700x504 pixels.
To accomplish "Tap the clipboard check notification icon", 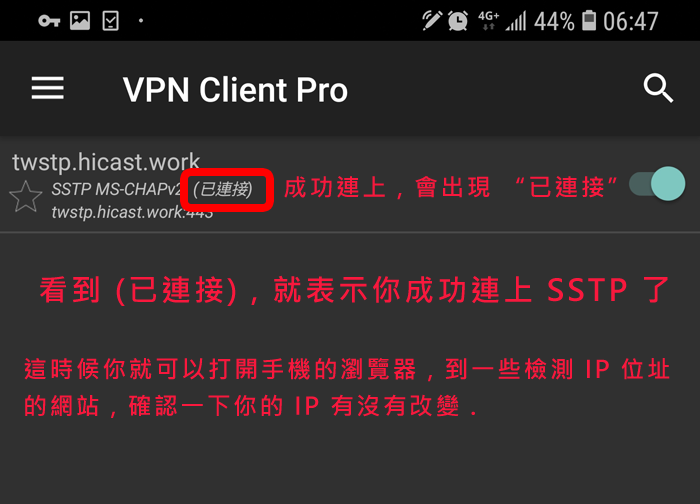I will click(110, 21).
